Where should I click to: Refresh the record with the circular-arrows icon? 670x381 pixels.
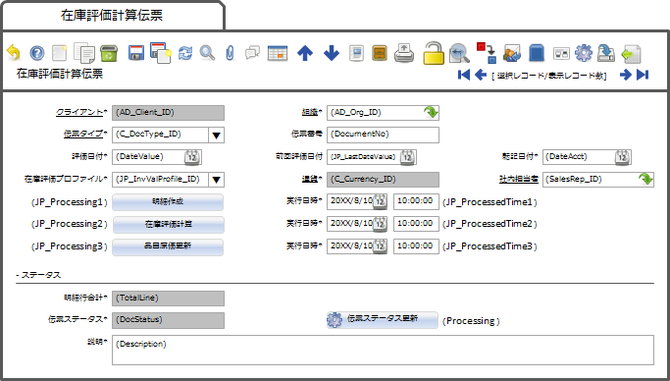click(x=185, y=53)
